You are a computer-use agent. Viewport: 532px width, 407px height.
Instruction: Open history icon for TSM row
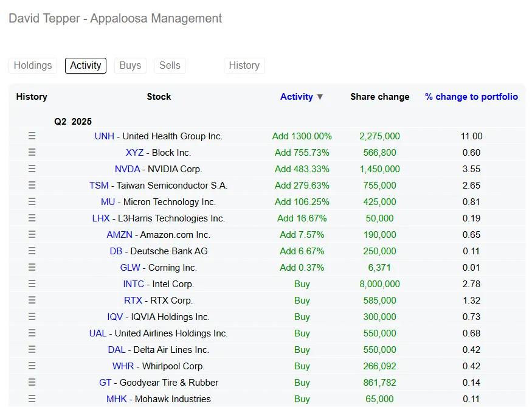(32, 186)
